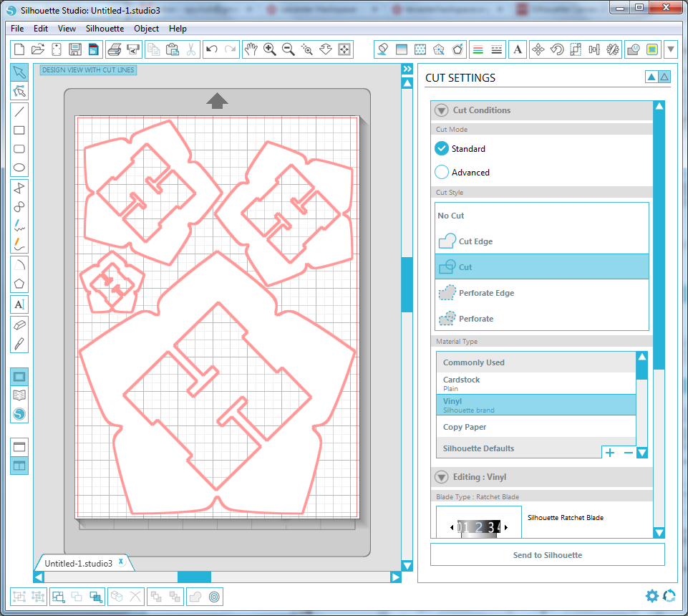This screenshot has width=688, height=616.
Task: Open the Text Style panel icon
Action: coord(518,49)
